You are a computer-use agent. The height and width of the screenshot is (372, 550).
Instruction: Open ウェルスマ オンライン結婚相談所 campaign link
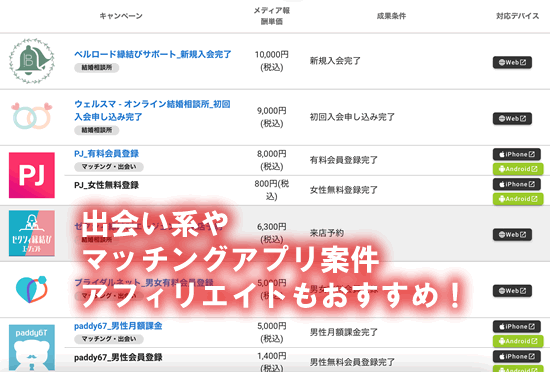click(152, 110)
